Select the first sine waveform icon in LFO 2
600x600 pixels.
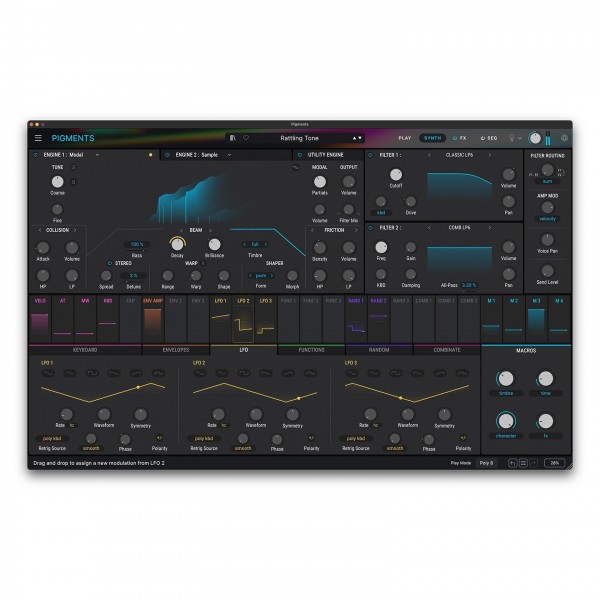[200, 373]
